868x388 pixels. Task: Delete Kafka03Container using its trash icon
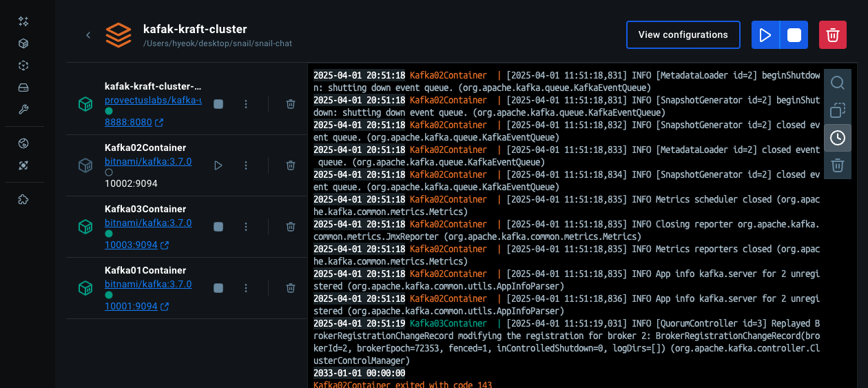click(x=291, y=227)
